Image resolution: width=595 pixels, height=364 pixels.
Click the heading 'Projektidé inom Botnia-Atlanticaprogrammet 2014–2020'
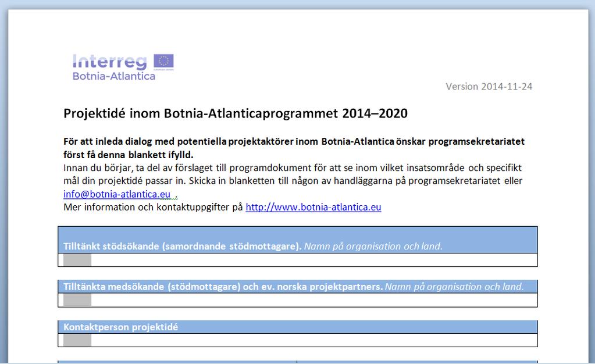(236, 113)
